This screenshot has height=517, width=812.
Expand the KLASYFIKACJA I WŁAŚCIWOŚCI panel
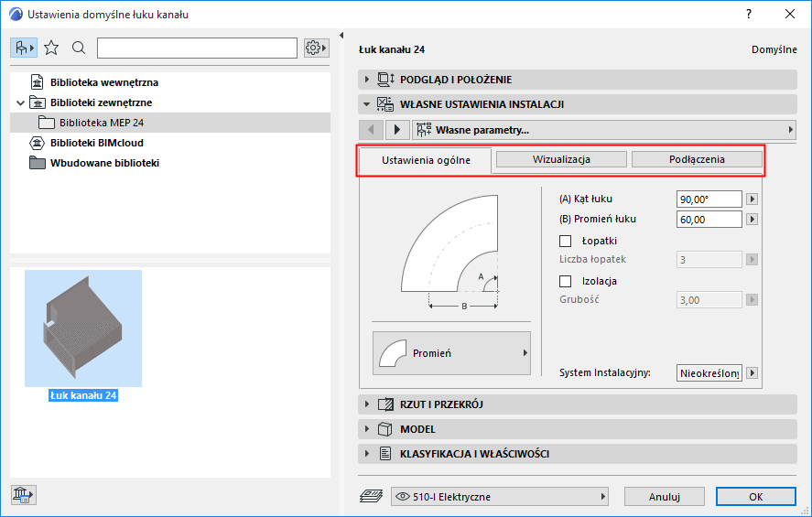point(367,454)
